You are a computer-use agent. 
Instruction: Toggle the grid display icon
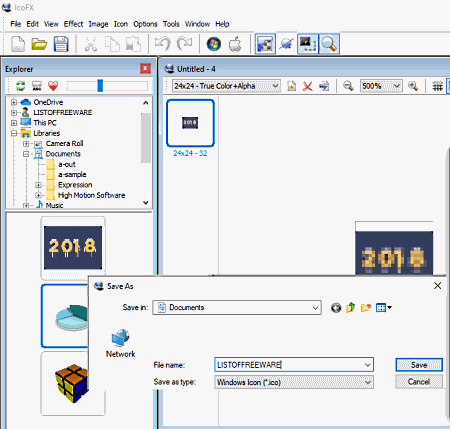(437, 86)
